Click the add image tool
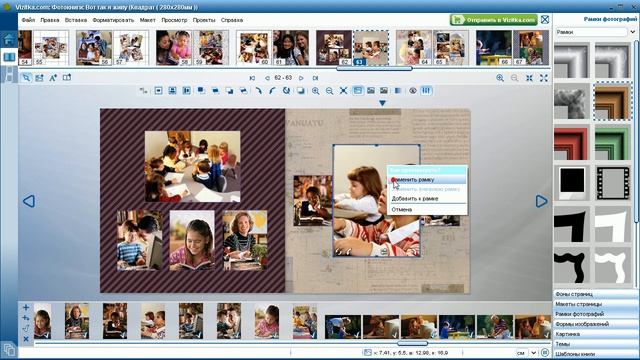The height and width of the screenshot is (360, 640). click(39, 78)
